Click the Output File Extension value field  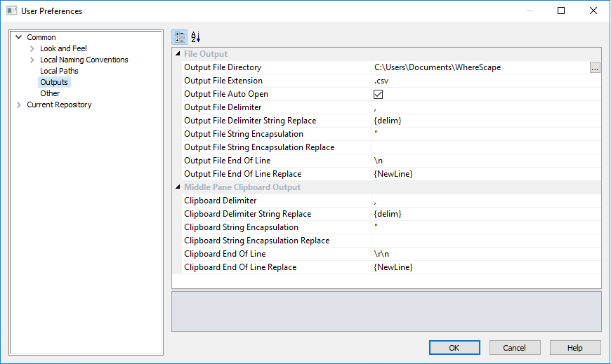click(x=485, y=81)
